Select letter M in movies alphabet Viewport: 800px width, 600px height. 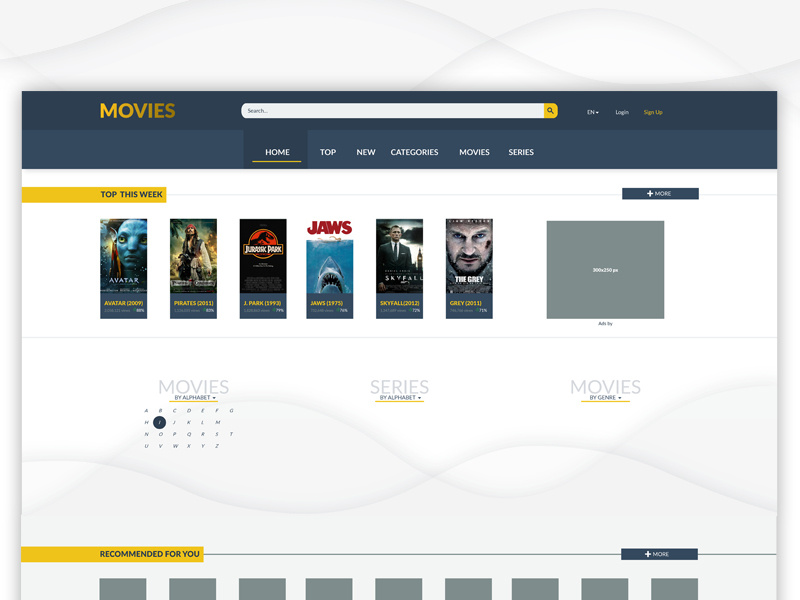218,422
